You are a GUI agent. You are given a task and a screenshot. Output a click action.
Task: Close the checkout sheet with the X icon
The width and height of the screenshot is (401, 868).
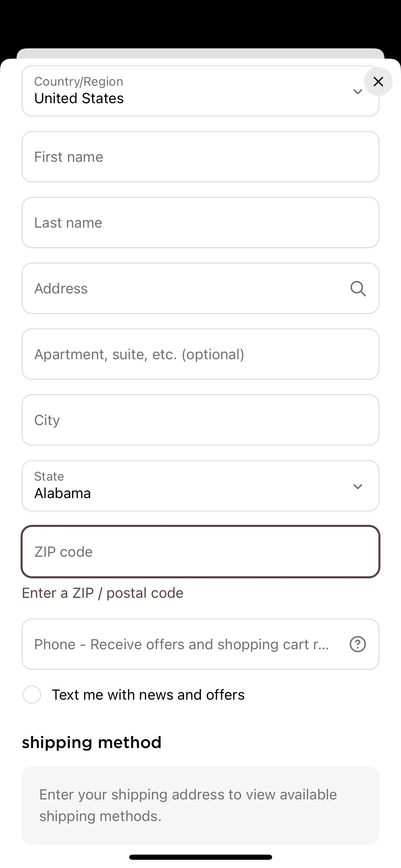pyautogui.click(x=378, y=82)
